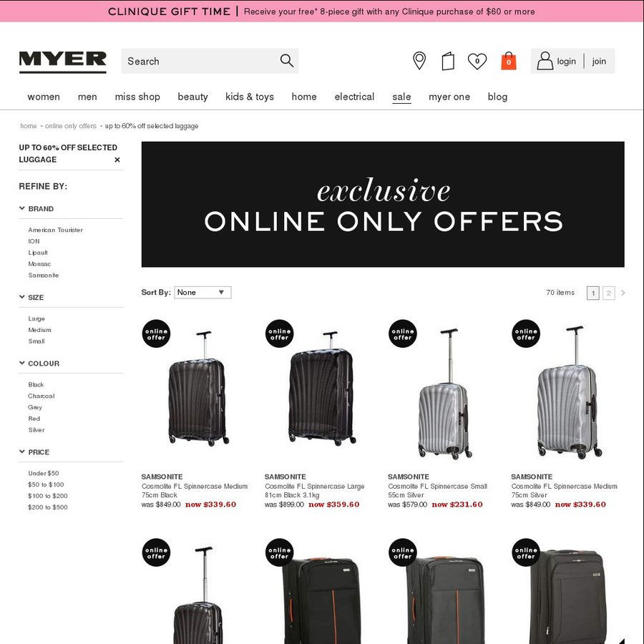Remove the luggage offer filter with X
Screen dimensions: 644x644
coord(117,160)
